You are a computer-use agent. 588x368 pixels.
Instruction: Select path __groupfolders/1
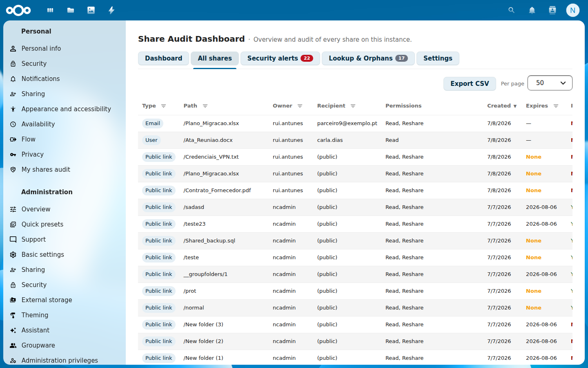[205, 274]
